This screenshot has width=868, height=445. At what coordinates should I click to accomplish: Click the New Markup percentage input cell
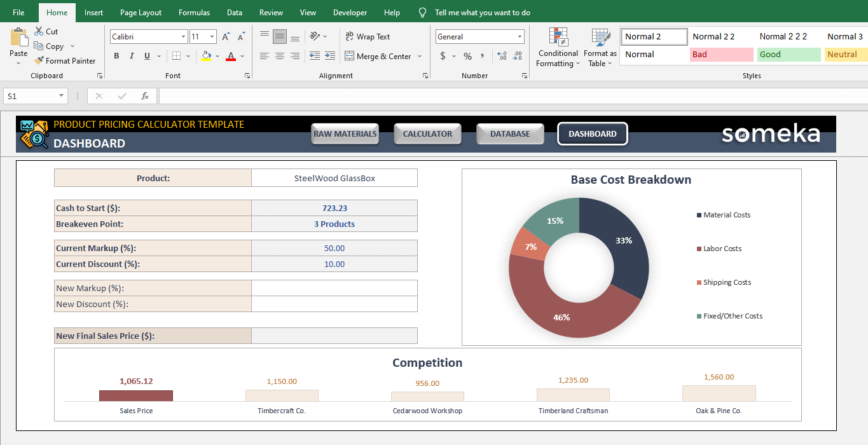[334, 288]
